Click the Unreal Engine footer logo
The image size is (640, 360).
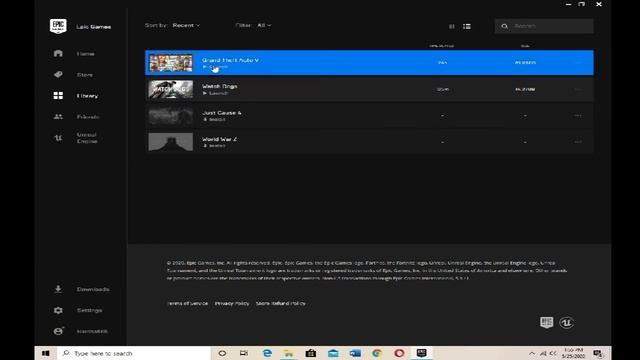[567, 322]
